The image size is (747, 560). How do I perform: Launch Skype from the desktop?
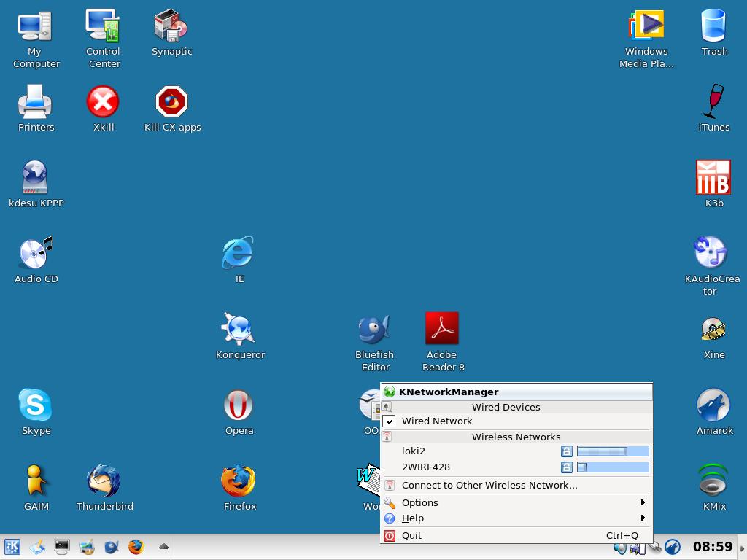(36, 412)
